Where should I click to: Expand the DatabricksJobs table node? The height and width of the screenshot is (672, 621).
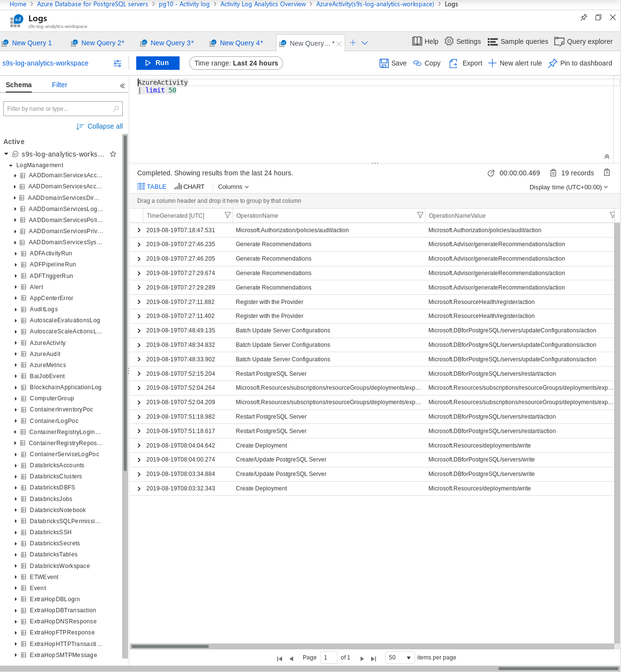point(15,499)
